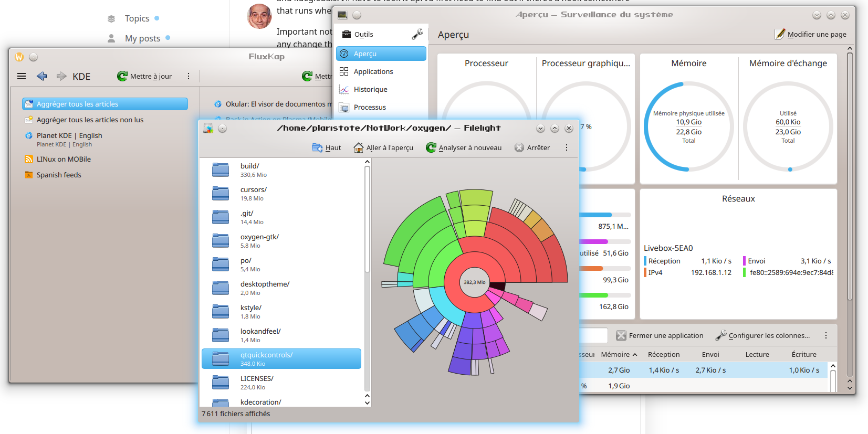Open Historique page in the sidebar
This screenshot has width=868, height=434.
(x=370, y=89)
